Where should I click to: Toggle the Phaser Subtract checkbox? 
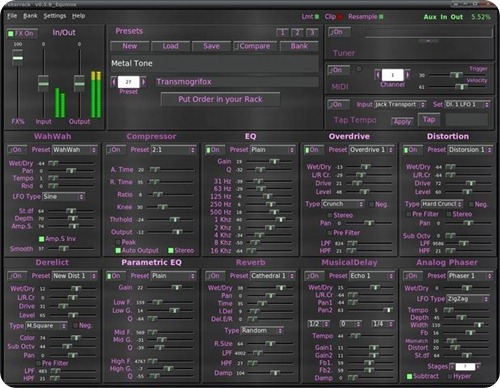tap(423, 376)
